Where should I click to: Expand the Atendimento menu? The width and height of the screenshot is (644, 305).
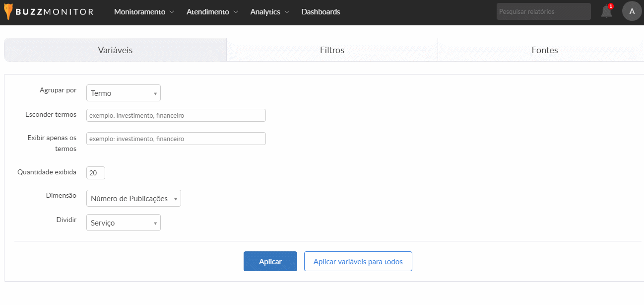coord(212,12)
